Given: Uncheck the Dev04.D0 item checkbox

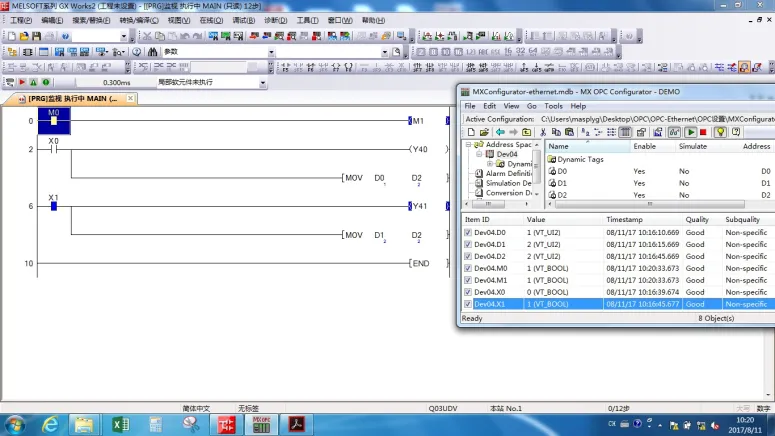Looking at the screenshot, I should [468, 232].
